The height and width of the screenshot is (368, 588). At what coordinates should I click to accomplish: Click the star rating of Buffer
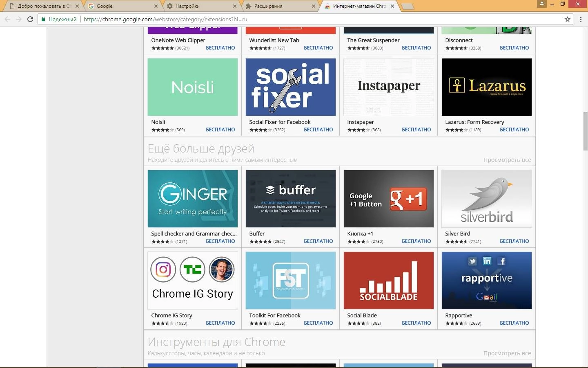pos(261,242)
